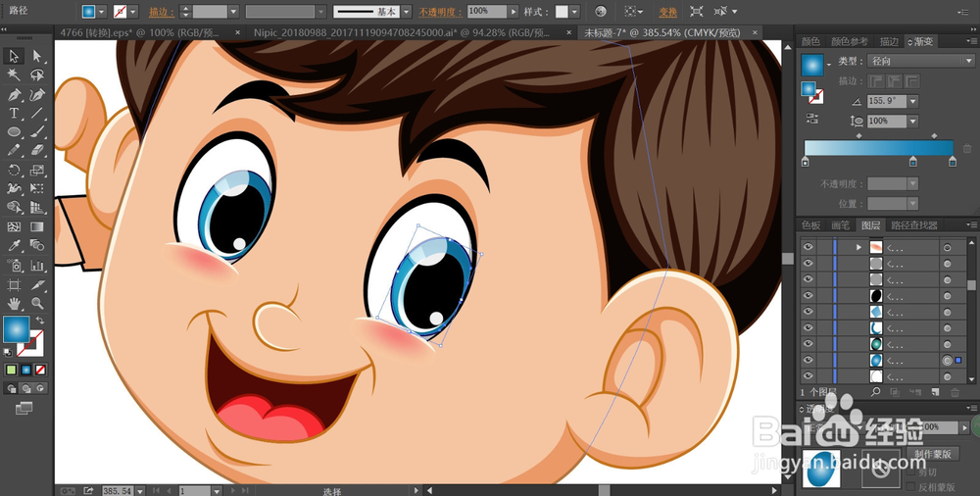Switch to the 路径查找器 tab
The width and height of the screenshot is (980, 496).
point(913,225)
